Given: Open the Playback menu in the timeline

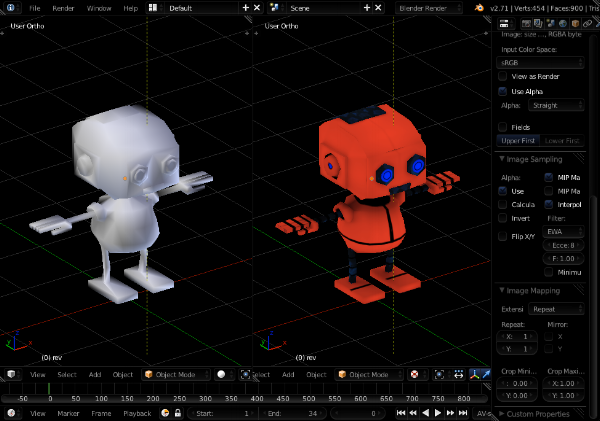Looking at the screenshot, I should pyautogui.click(x=137, y=413).
